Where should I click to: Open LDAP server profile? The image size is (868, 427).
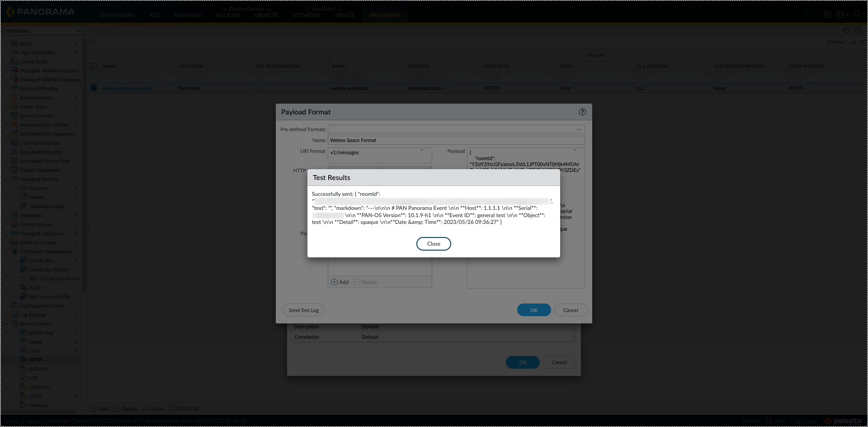(35, 396)
